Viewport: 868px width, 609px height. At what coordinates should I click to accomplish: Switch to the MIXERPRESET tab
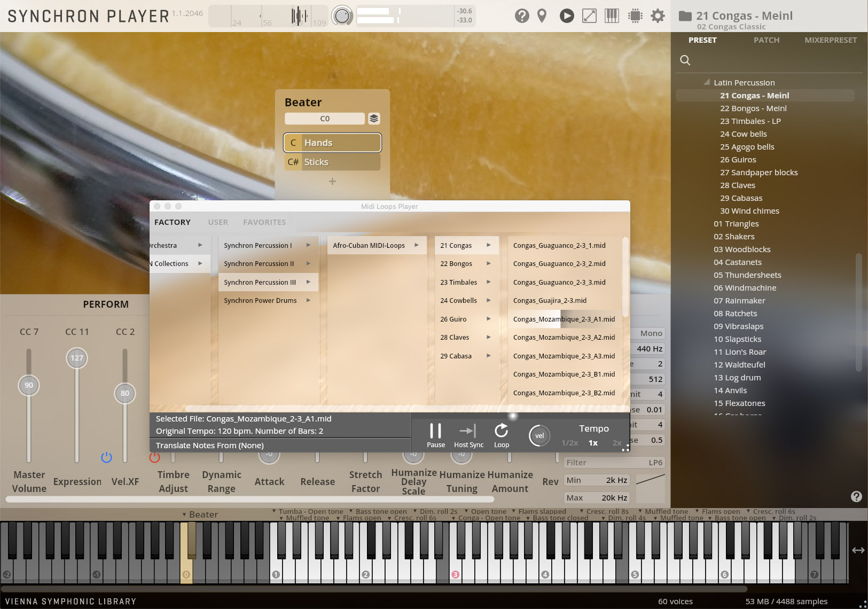[x=831, y=40]
